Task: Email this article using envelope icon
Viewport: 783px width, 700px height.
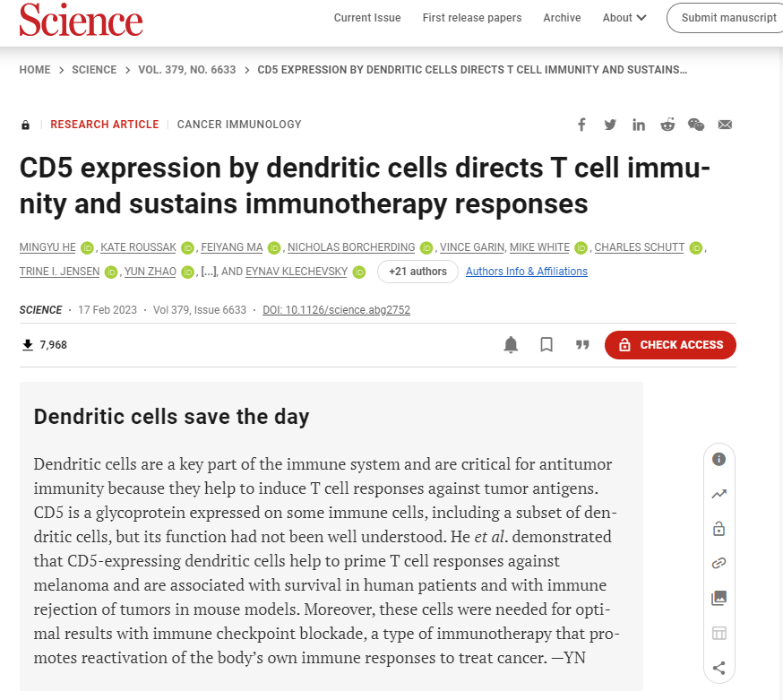Action: point(725,125)
